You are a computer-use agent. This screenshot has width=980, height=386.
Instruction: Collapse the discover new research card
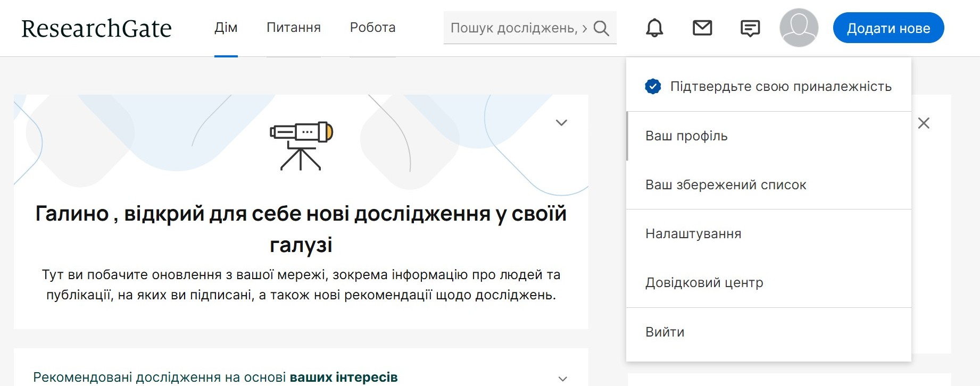pyautogui.click(x=561, y=123)
